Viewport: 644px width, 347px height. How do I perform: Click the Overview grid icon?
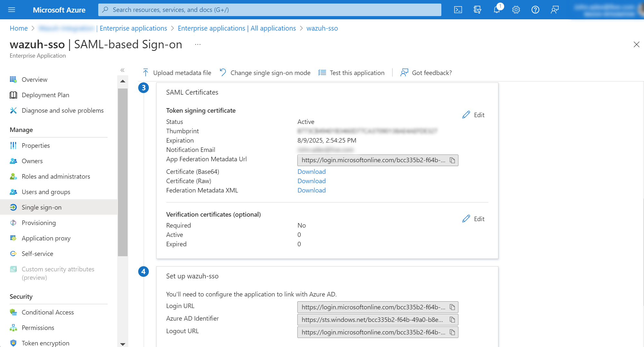point(13,80)
